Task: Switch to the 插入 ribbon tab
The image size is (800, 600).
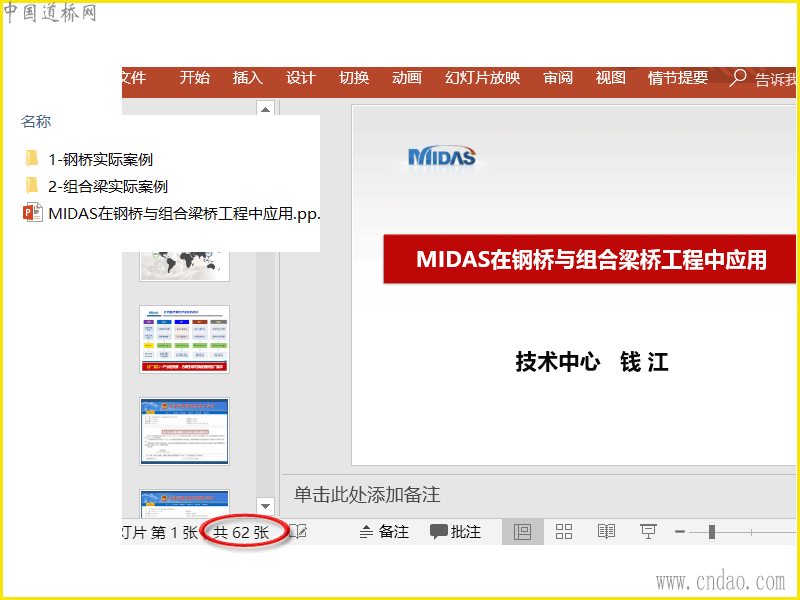Action: [247, 78]
